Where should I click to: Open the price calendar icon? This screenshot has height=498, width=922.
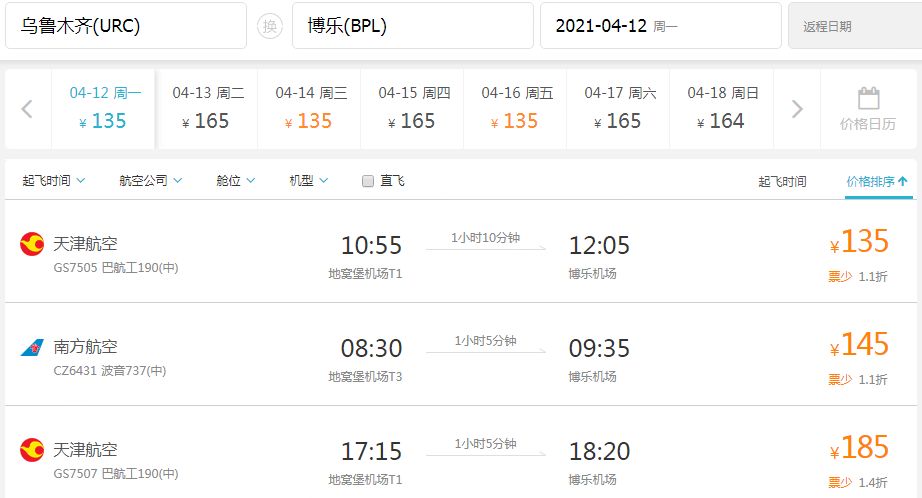click(x=868, y=99)
